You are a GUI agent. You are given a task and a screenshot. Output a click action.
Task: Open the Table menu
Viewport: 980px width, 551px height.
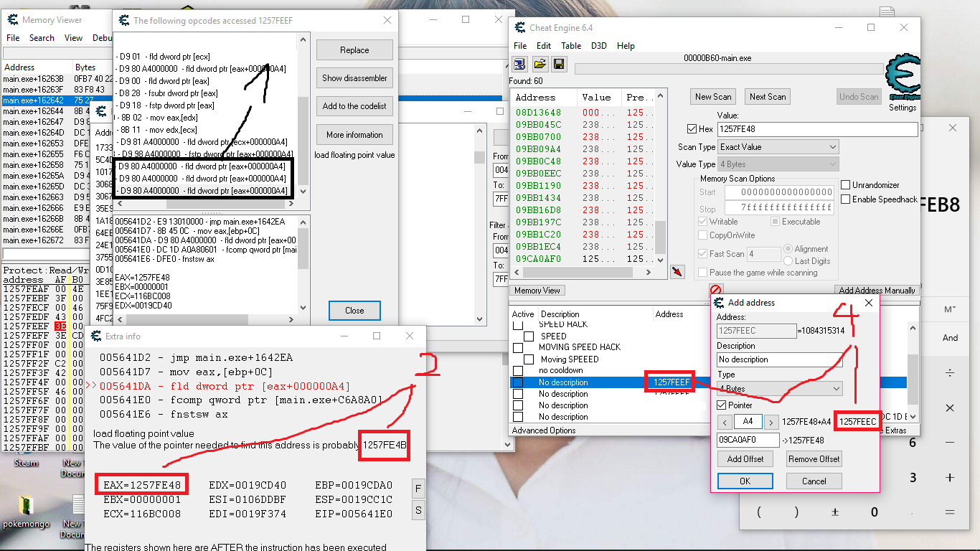pyautogui.click(x=571, y=46)
